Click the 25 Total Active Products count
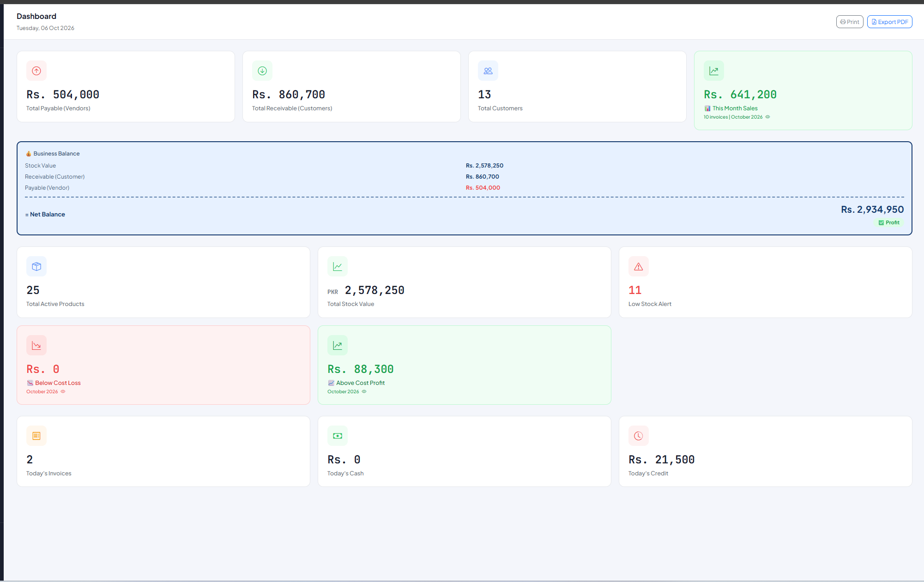This screenshot has width=924, height=582. pyautogui.click(x=33, y=290)
